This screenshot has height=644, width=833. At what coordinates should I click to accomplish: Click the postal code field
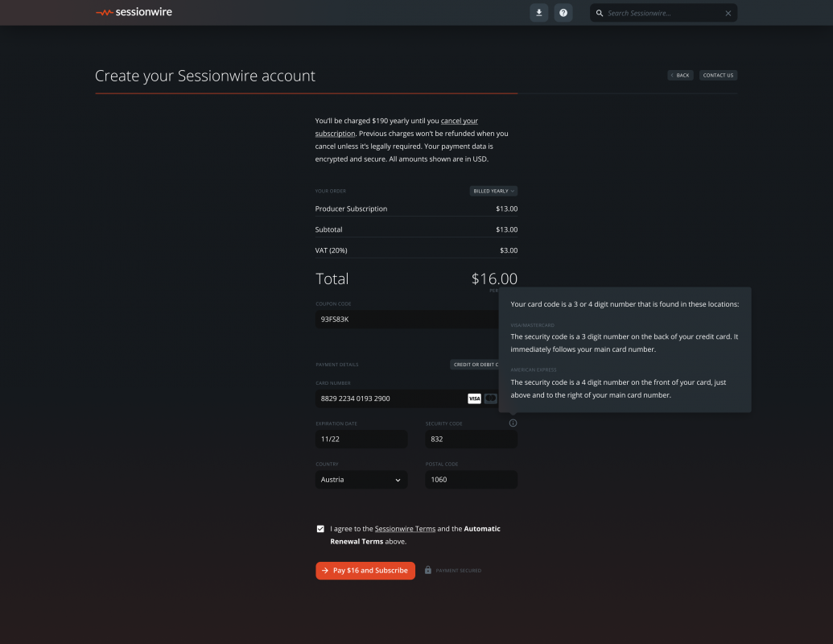471,480
